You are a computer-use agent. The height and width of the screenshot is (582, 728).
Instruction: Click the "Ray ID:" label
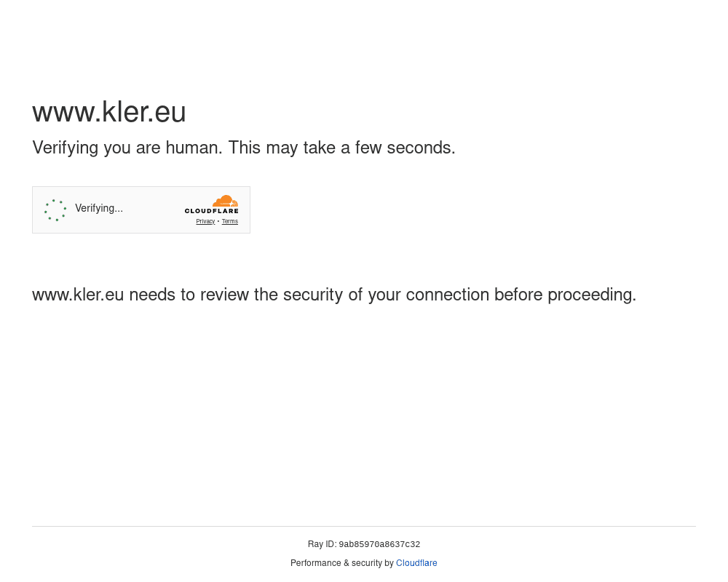coord(322,544)
